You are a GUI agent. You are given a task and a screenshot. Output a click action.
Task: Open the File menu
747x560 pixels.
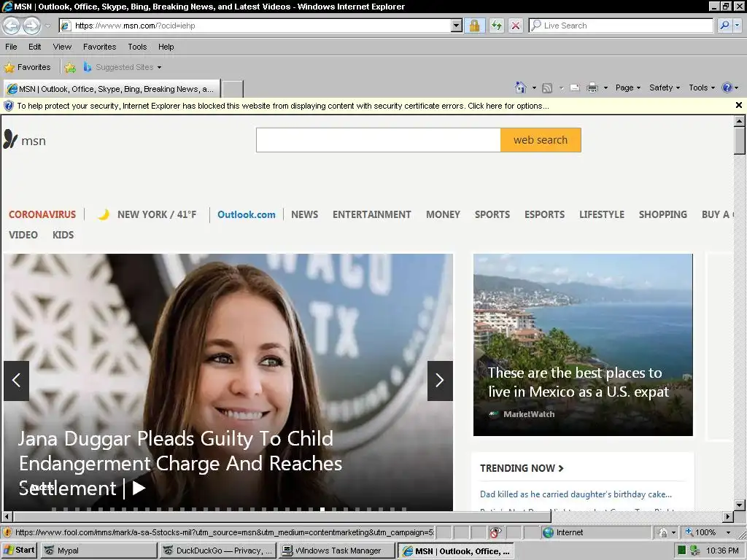(11, 47)
